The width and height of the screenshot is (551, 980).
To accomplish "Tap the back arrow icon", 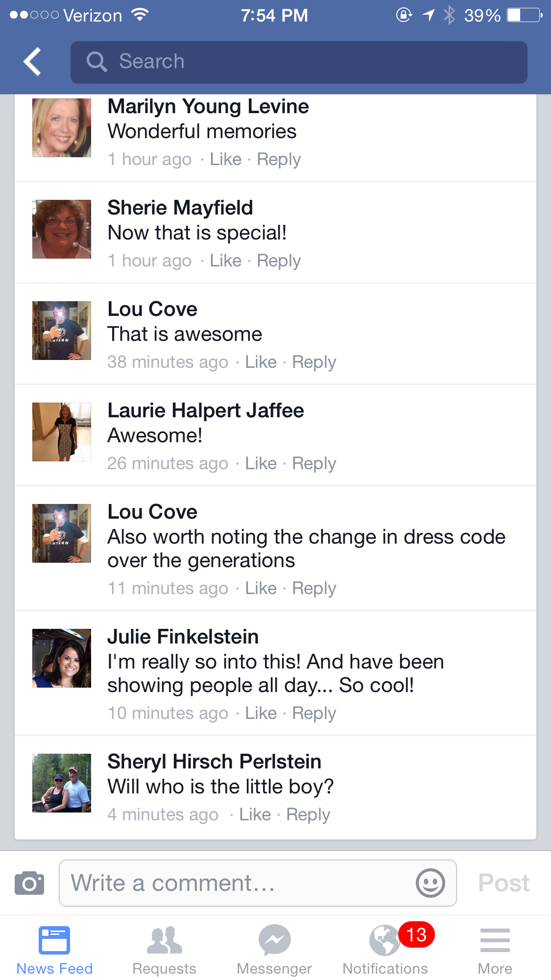I will point(32,62).
